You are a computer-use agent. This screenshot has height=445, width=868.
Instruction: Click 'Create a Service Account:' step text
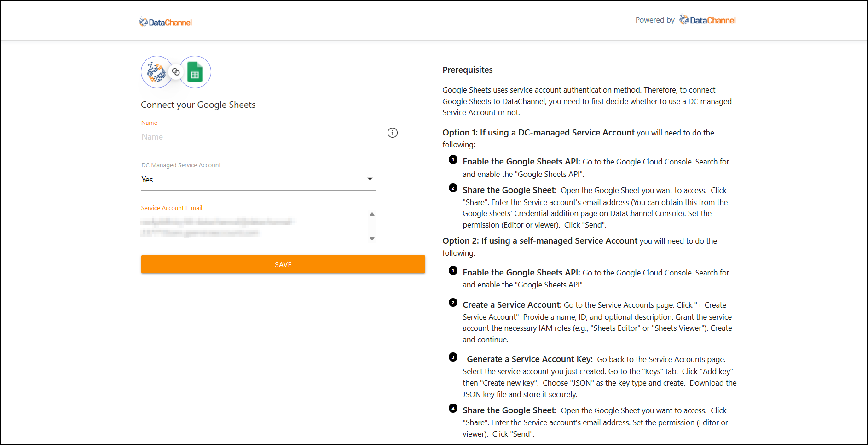(x=512, y=305)
